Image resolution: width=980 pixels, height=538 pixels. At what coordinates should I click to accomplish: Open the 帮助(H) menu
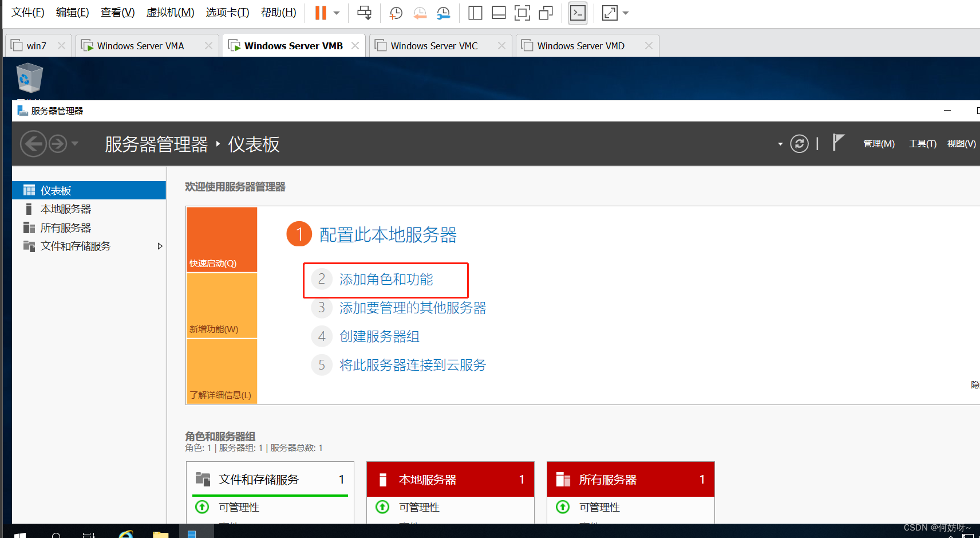coord(279,12)
